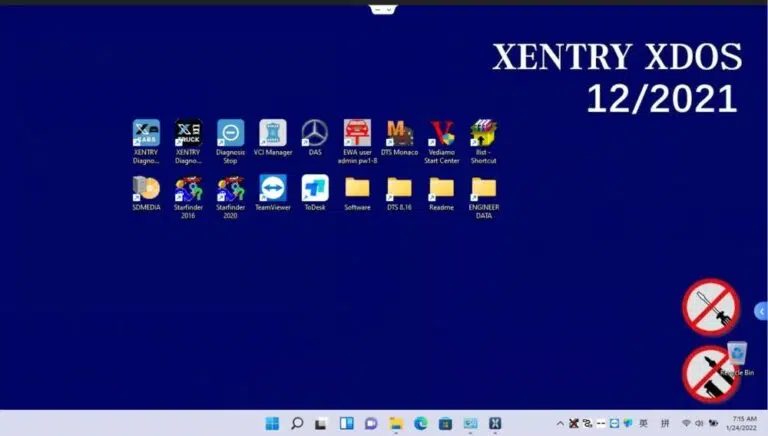Screen dimensions: 768x436
Task: Launch Starfinder 2016 shortcut
Action: (x=188, y=188)
